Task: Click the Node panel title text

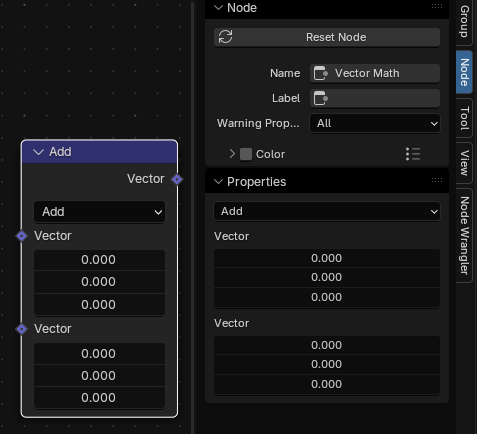Action: coord(242,8)
